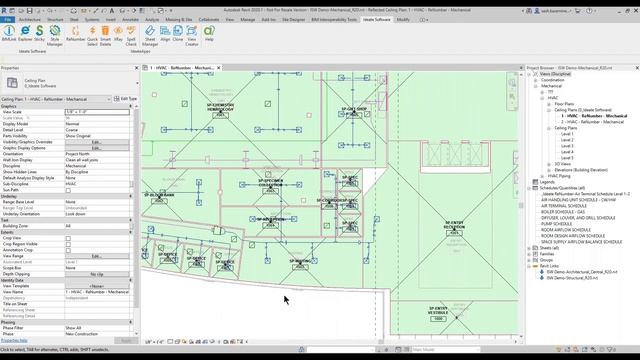Screen dimensions: 640x360
Task: Click the ISW Demo-Structural link icon
Action: point(542,278)
